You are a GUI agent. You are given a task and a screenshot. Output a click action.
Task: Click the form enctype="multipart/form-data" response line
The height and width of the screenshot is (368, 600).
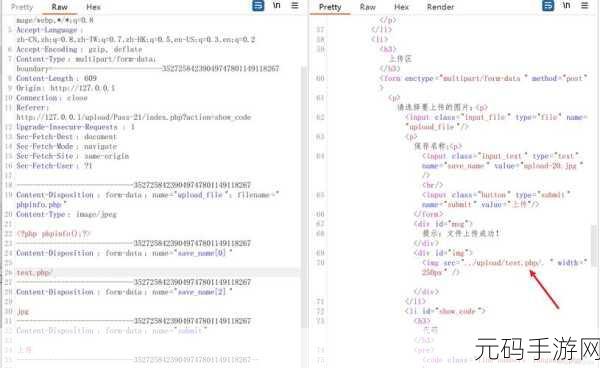tap(483, 78)
